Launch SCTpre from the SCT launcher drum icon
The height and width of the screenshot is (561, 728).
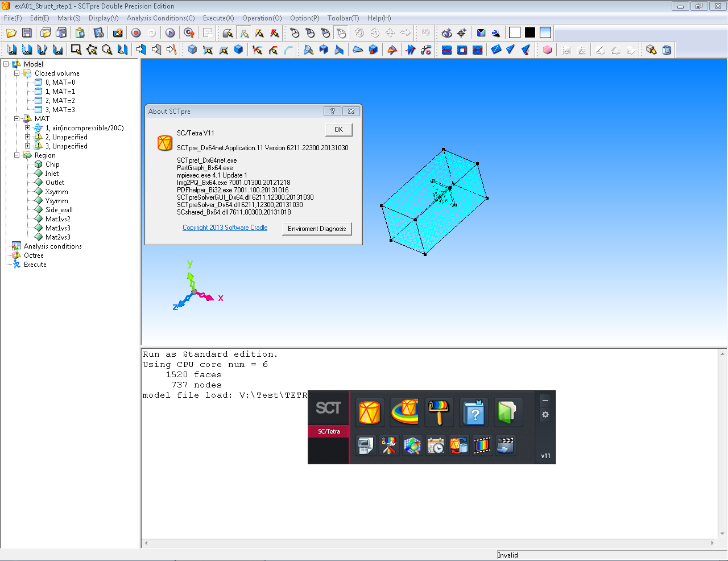pyautogui.click(x=369, y=412)
